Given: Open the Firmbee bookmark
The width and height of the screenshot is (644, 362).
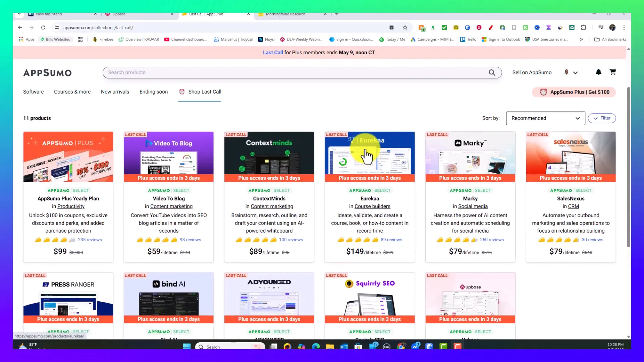Looking at the screenshot, I should 103,39.
